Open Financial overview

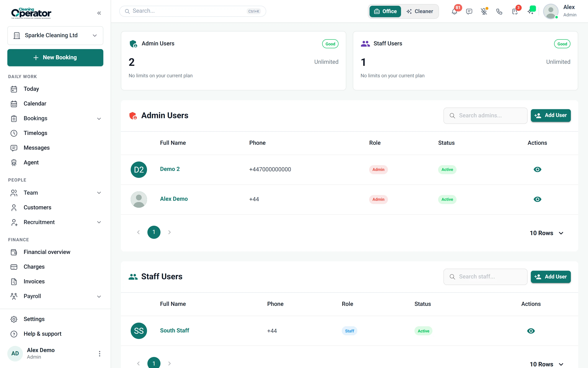point(55,252)
